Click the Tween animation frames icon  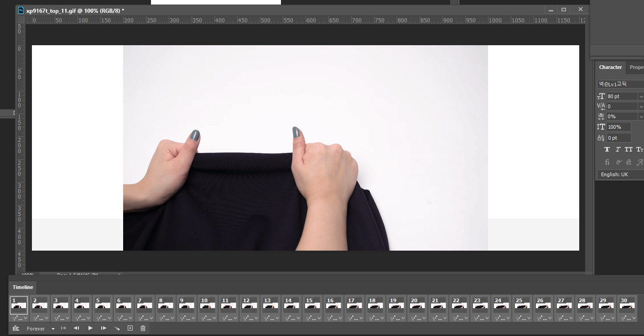(x=117, y=328)
